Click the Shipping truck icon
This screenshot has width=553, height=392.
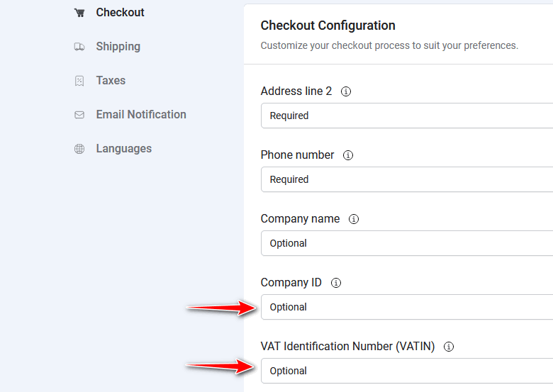pyautogui.click(x=79, y=47)
